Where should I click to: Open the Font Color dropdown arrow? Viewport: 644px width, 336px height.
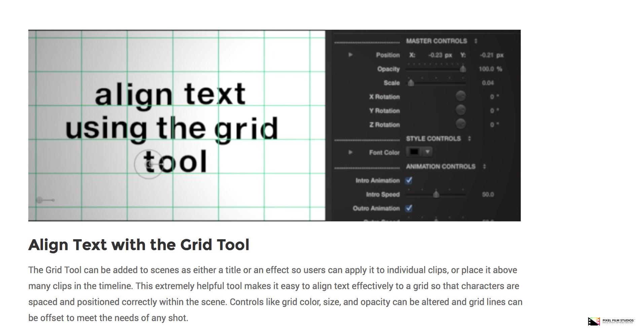tap(427, 152)
